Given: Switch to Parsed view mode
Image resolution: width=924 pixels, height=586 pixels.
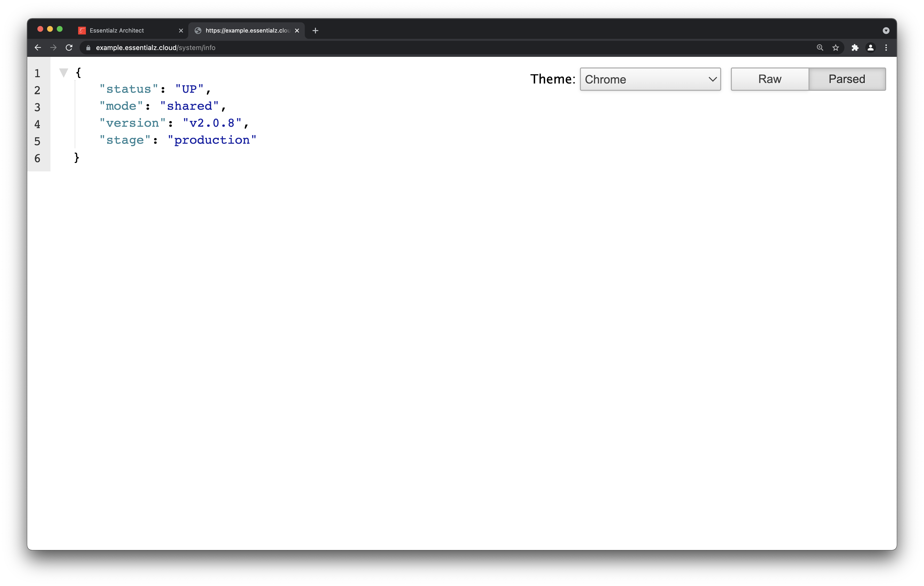Looking at the screenshot, I should [847, 79].
